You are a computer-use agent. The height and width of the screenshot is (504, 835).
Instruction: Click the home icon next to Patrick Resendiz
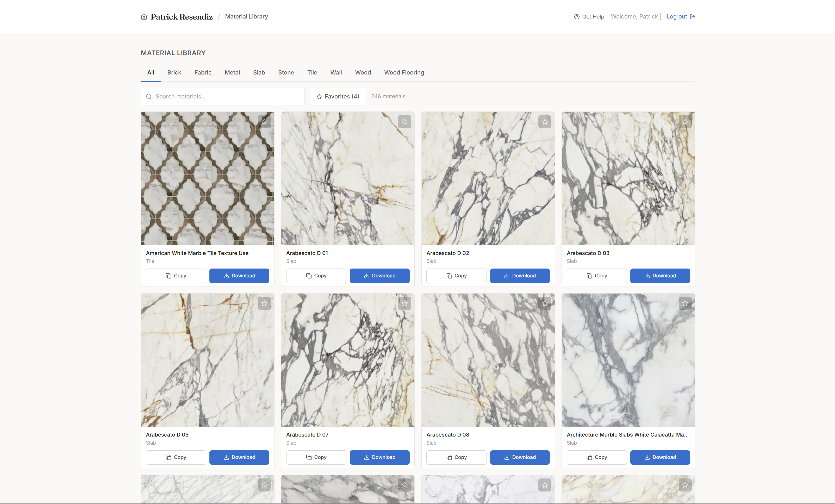(144, 16)
